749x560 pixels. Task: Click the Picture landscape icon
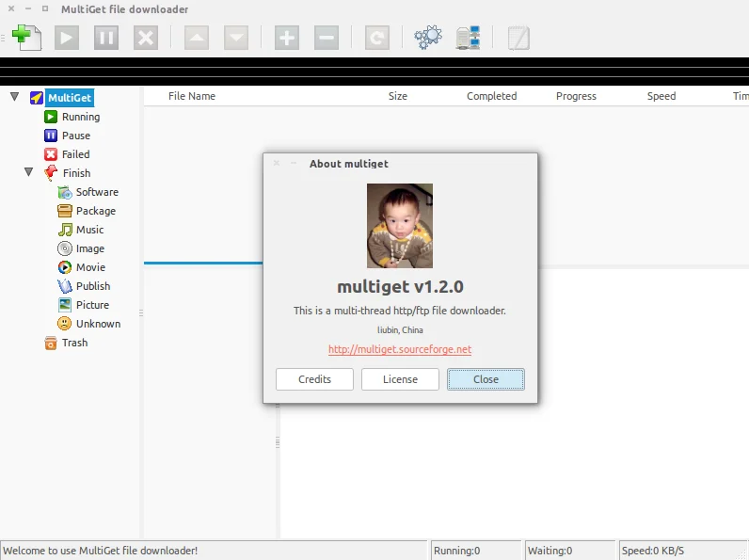[x=65, y=305]
